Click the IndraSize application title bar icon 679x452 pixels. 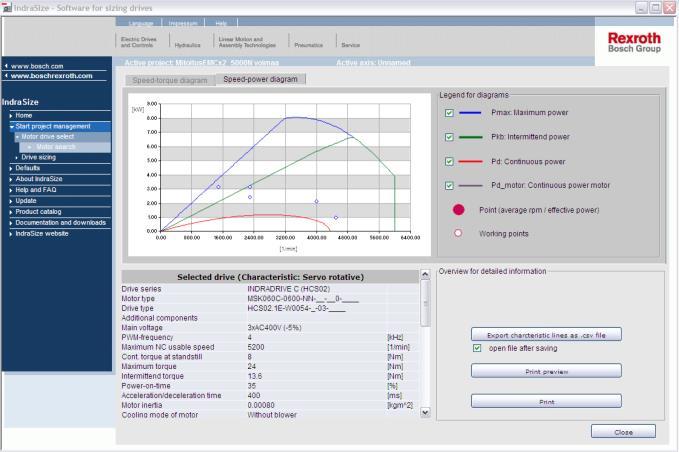click(x=7, y=8)
